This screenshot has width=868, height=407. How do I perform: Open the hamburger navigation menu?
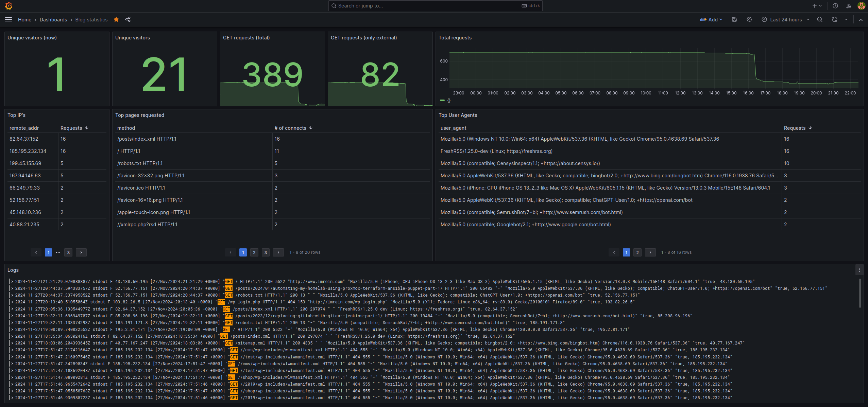[8, 20]
